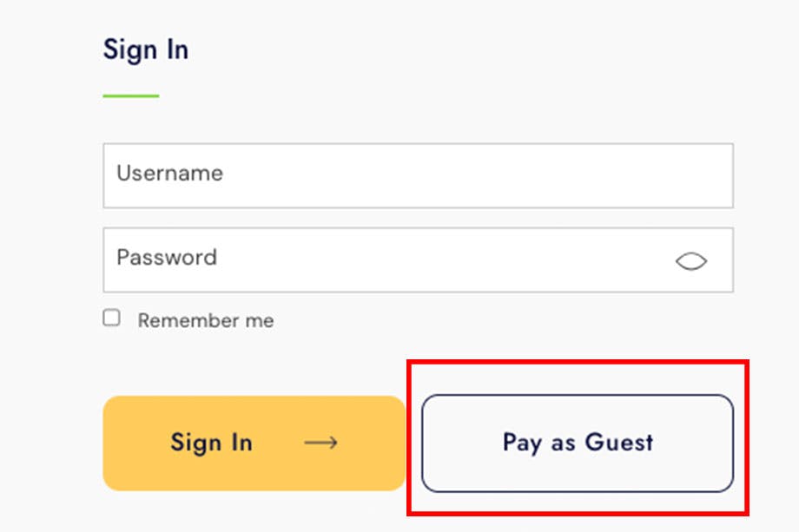This screenshot has height=532, width=799.
Task: Click the arrow icon on Sign In button
Action: [x=320, y=443]
